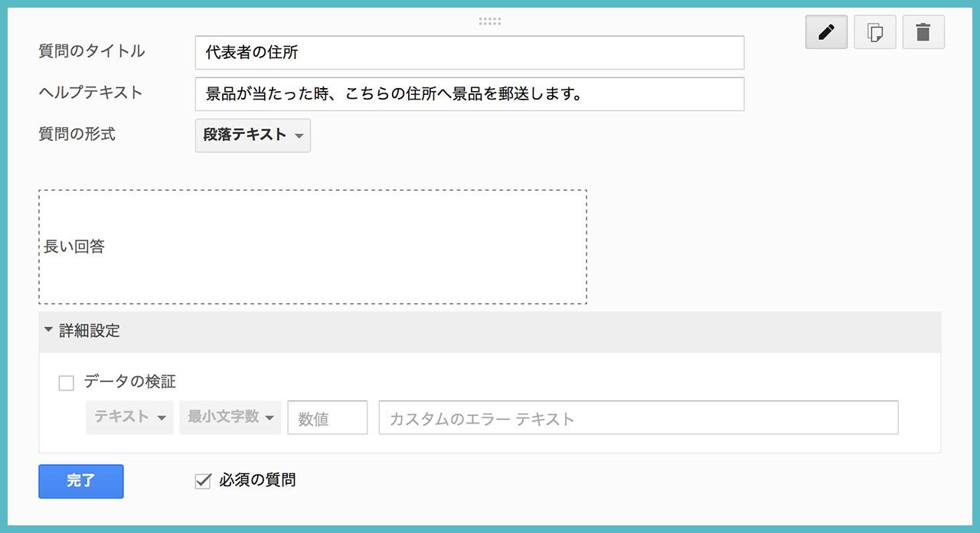
Task: Collapse the 詳細設定 section
Action: 490,332
